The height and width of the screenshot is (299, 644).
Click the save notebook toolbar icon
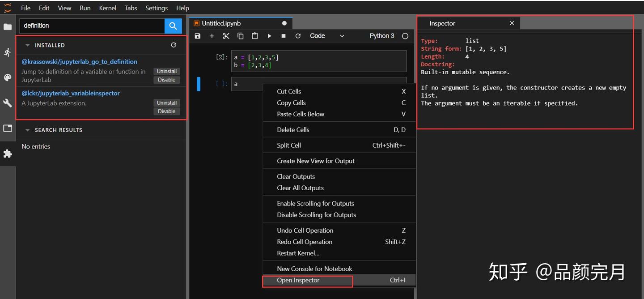coord(198,36)
